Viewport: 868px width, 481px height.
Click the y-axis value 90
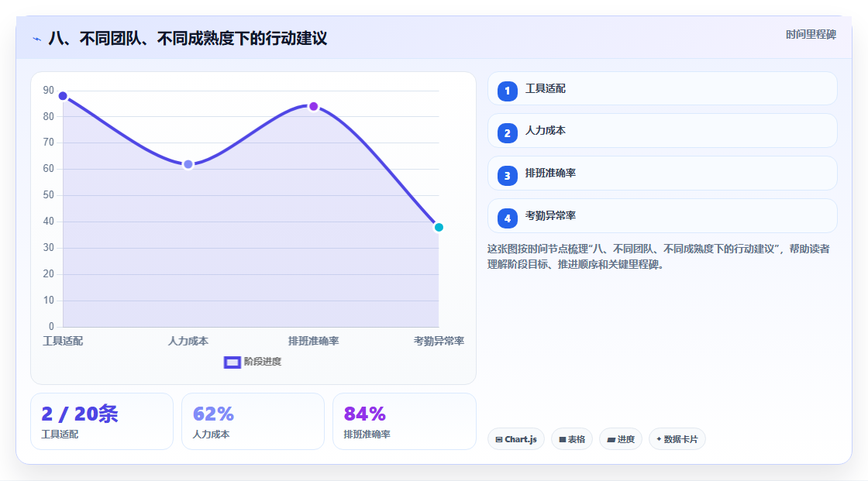(x=49, y=90)
